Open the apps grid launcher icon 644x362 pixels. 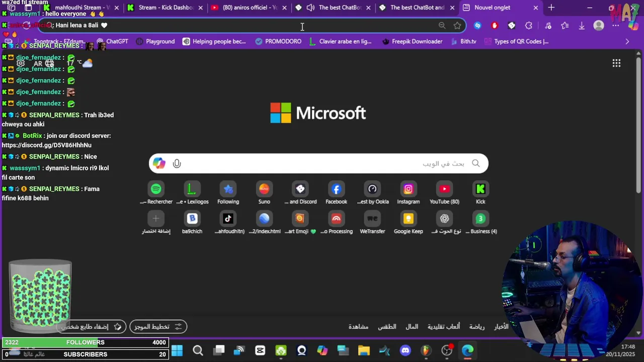(x=616, y=63)
